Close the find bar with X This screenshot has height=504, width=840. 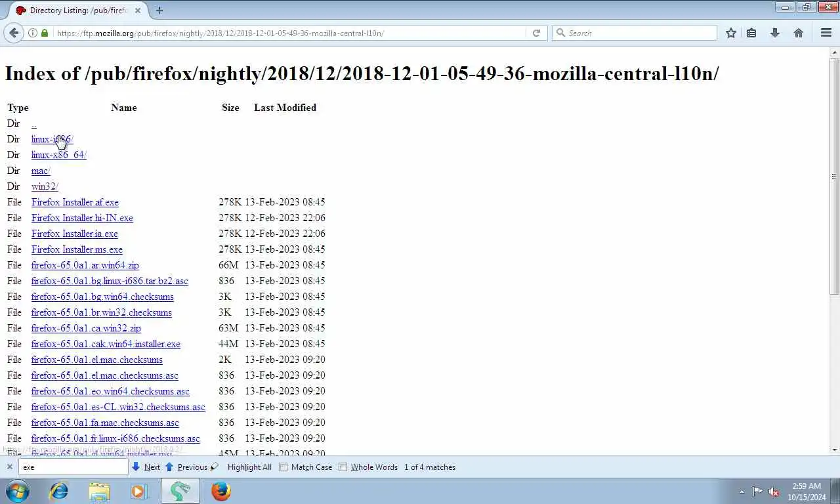click(9, 467)
